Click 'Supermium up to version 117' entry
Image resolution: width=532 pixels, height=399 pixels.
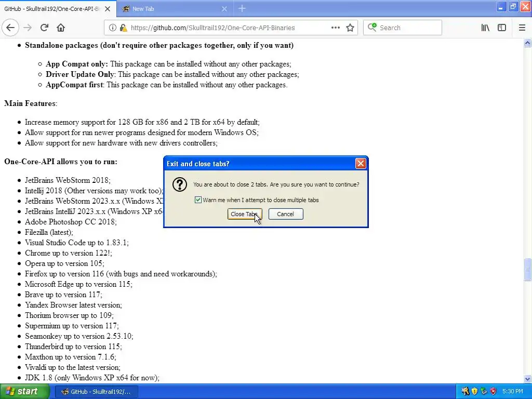tap(72, 326)
